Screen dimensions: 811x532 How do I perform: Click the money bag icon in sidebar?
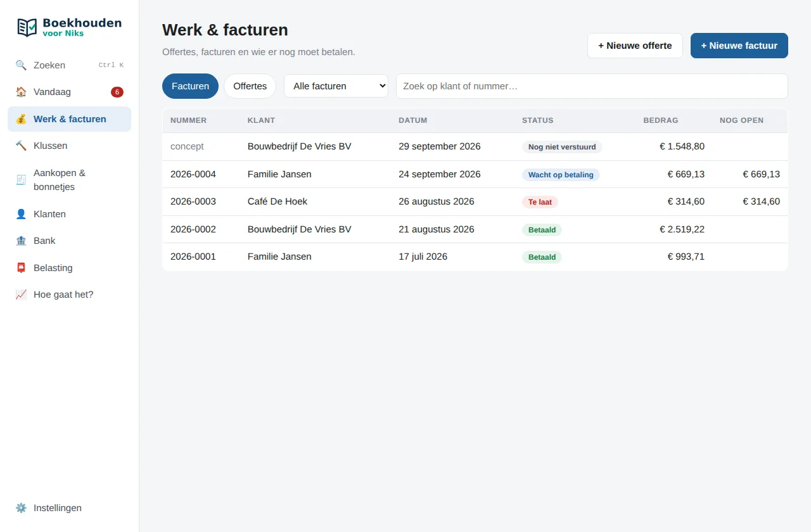point(21,119)
